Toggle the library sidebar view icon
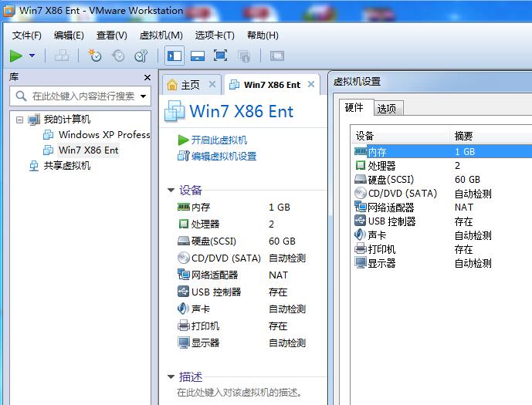This screenshot has height=405, width=532. 174,56
